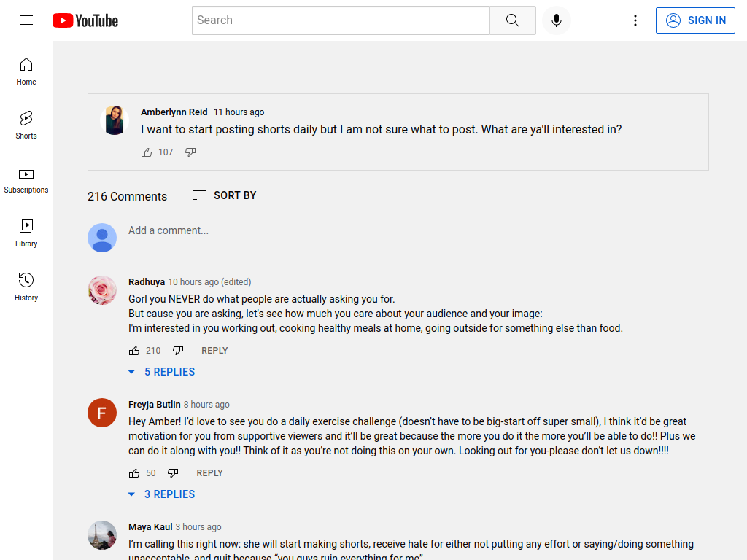Click the search magnifier button
This screenshot has height=560, width=747.
[513, 20]
